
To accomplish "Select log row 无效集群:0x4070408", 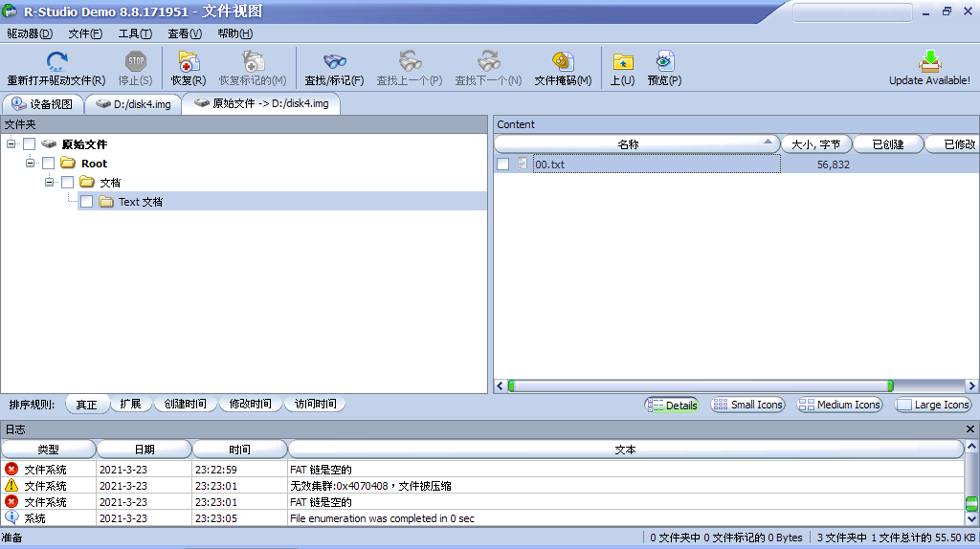I will coord(482,485).
